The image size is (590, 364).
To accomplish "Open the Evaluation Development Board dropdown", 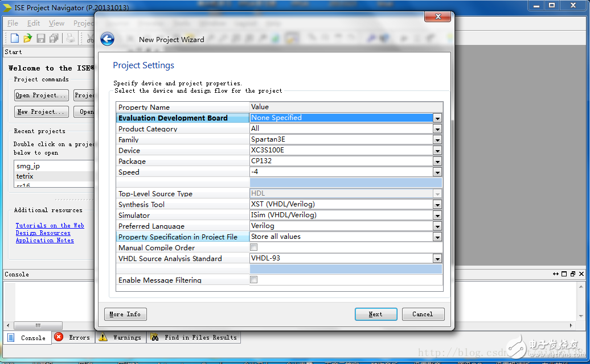I will click(437, 118).
